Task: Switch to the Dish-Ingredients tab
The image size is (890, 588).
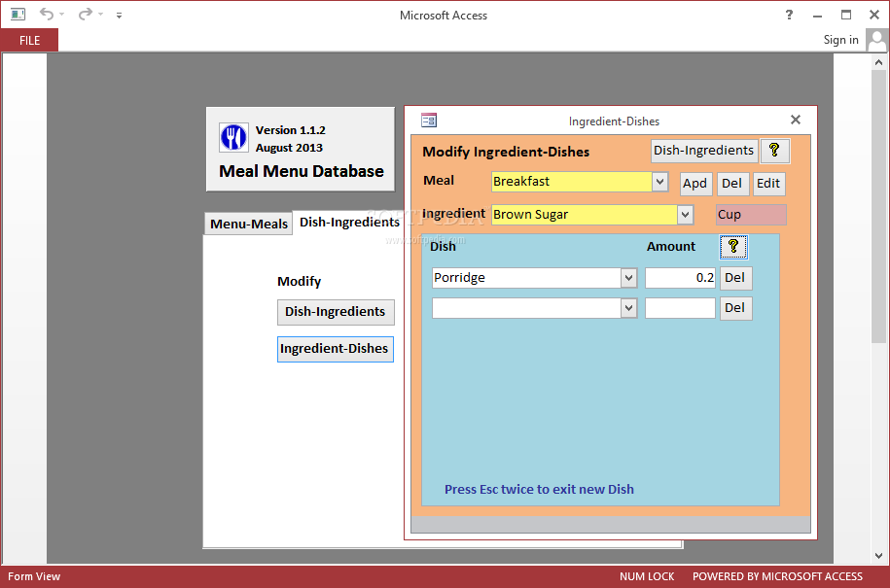Action: pyautogui.click(x=349, y=223)
